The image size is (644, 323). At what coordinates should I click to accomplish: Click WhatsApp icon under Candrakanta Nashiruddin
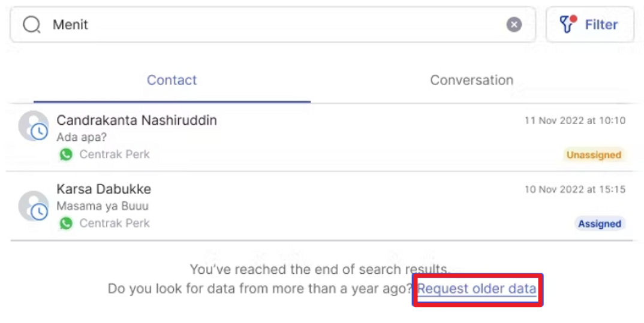[66, 155]
